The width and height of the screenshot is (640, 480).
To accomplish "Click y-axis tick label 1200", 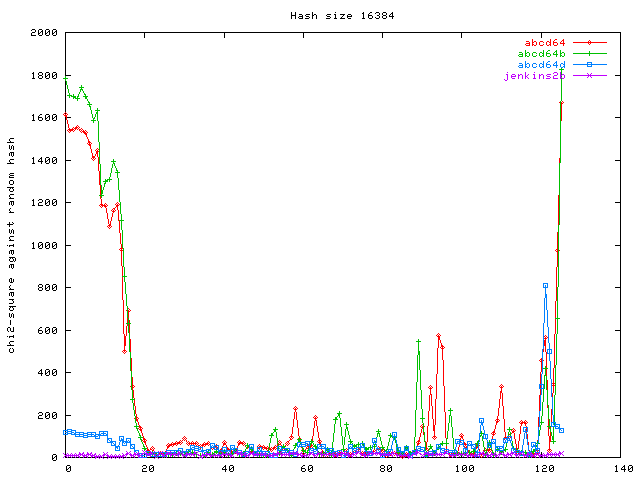I will click(x=44, y=202).
